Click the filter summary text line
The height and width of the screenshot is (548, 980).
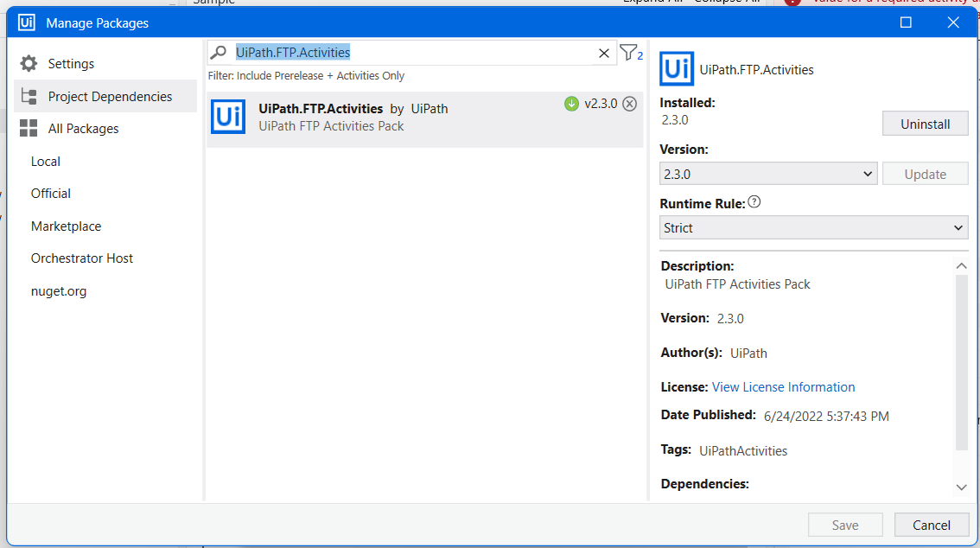306,75
